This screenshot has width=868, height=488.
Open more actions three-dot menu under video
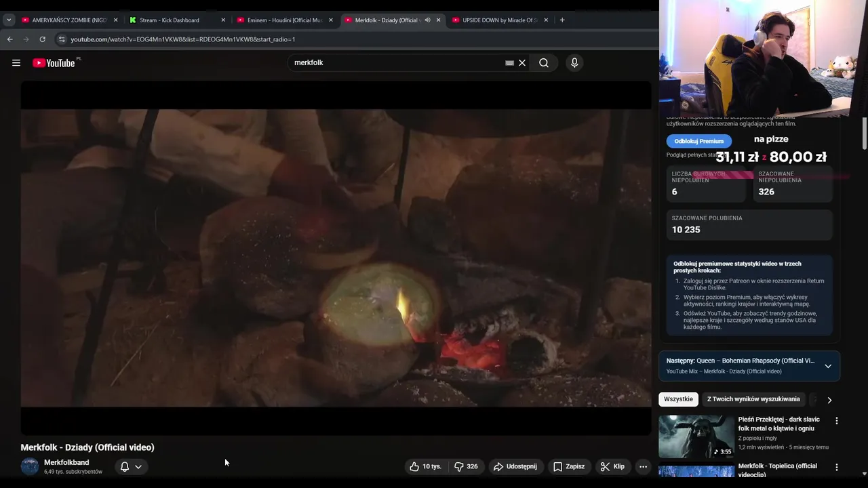(643, 466)
